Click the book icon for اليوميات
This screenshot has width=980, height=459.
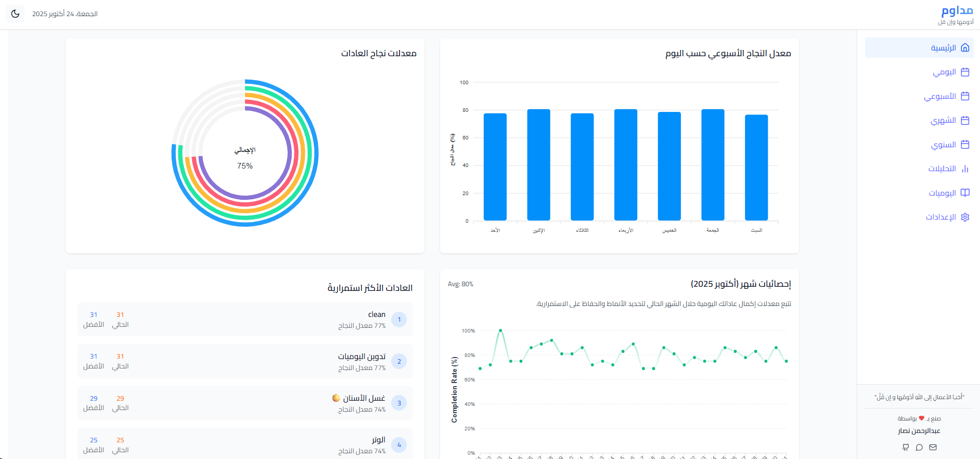point(965,193)
